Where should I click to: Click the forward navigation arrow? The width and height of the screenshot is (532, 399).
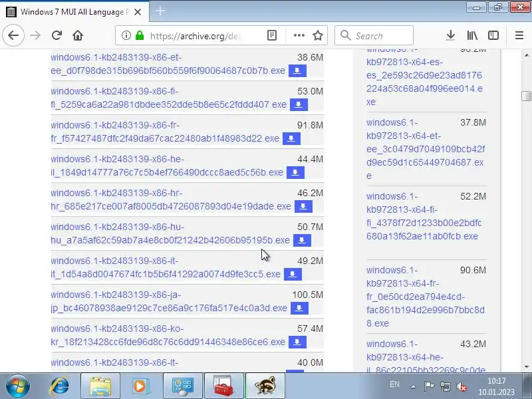pyautogui.click(x=35, y=35)
